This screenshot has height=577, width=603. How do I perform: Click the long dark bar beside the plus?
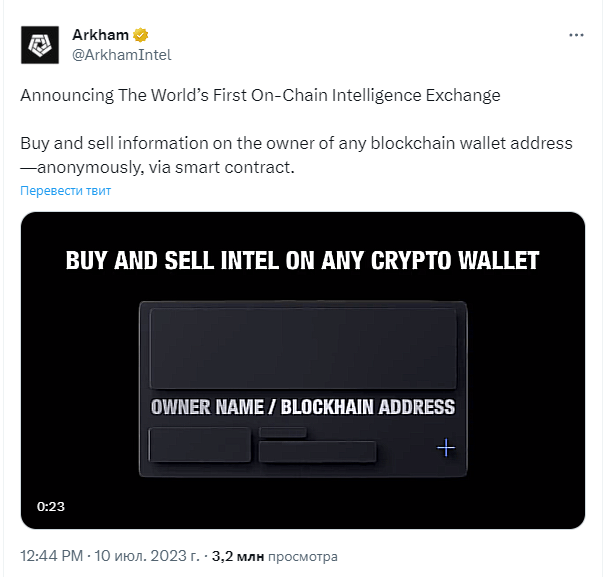317,451
